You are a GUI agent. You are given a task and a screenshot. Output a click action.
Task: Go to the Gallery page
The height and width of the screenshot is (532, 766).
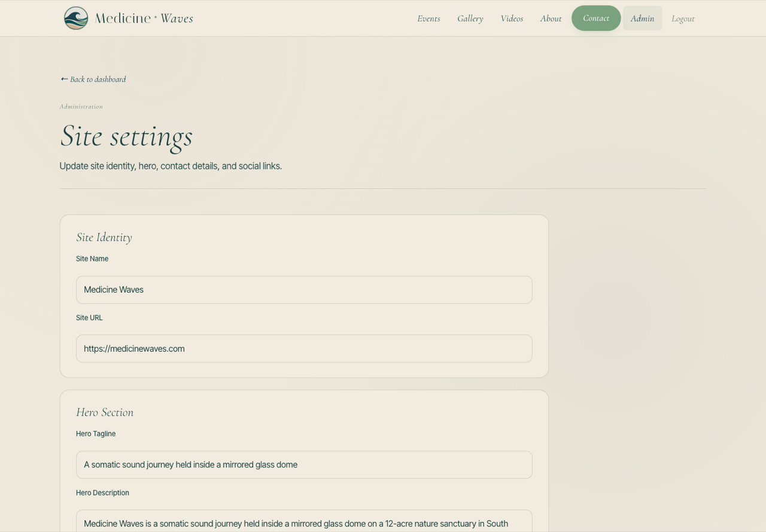point(470,19)
